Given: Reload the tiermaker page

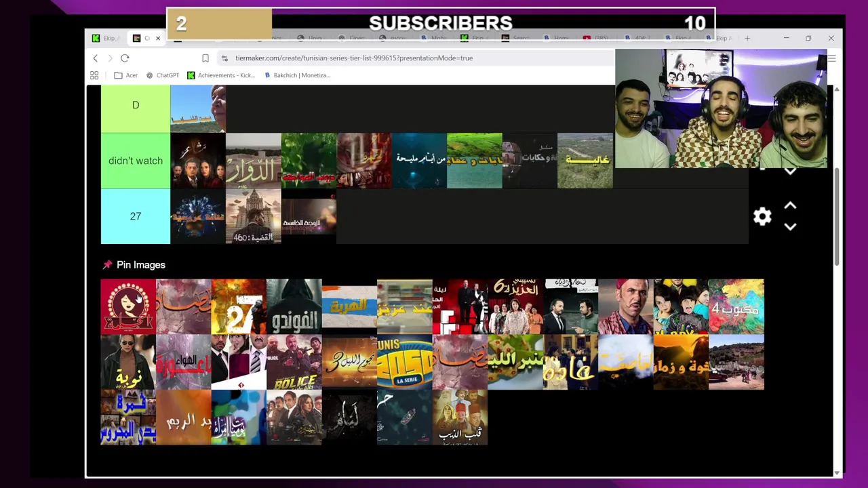Looking at the screenshot, I should click(125, 58).
